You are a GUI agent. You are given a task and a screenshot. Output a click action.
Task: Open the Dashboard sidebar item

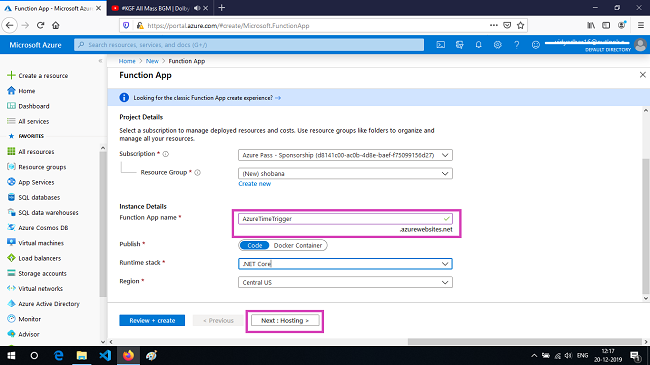[34, 106]
